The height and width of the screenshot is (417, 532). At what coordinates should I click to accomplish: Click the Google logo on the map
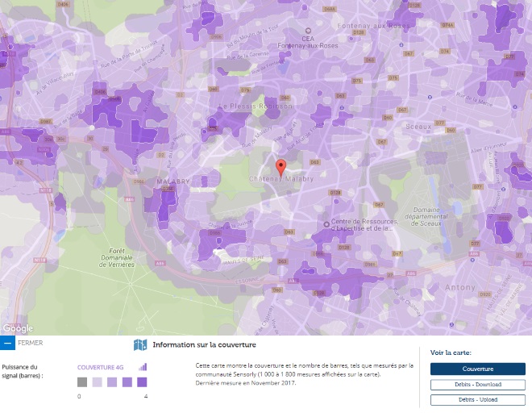[x=17, y=328]
